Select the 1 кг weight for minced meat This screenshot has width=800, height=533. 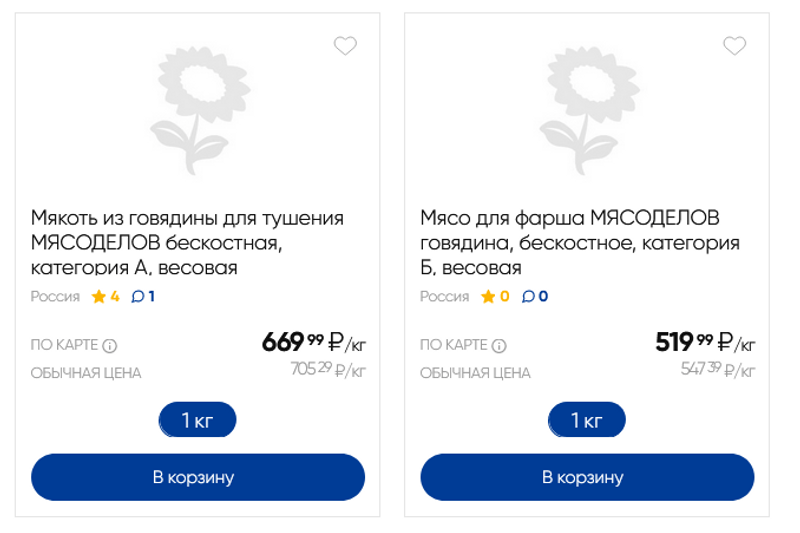pyautogui.click(x=587, y=421)
